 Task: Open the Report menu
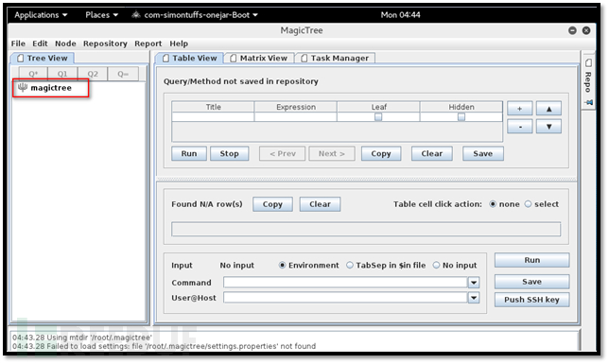click(148, 43)
